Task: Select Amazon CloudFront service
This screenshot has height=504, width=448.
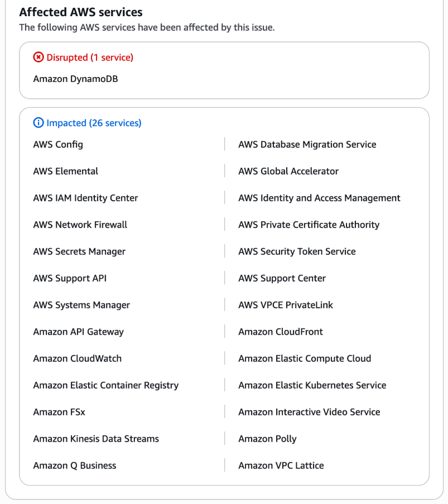Action: [x=281, y=332]
